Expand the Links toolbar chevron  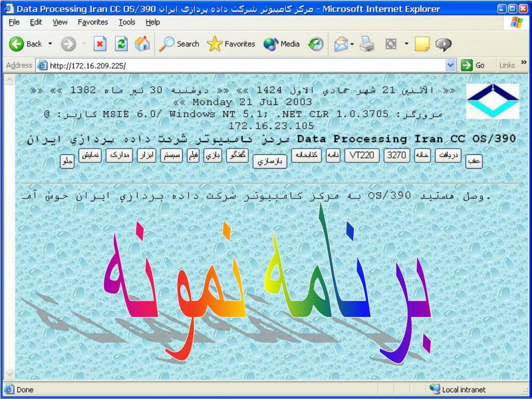coord(524,63)
